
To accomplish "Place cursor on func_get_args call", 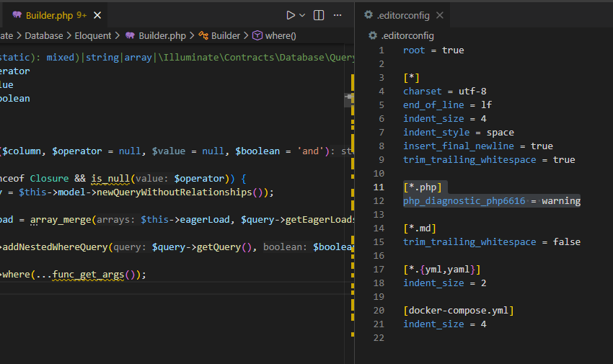I will coord(89,275).
